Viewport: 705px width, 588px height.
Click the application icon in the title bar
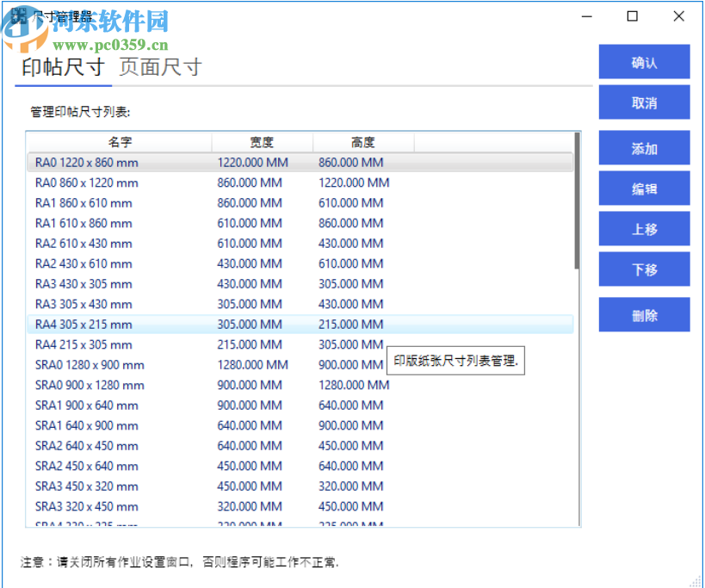click(20, 16)
